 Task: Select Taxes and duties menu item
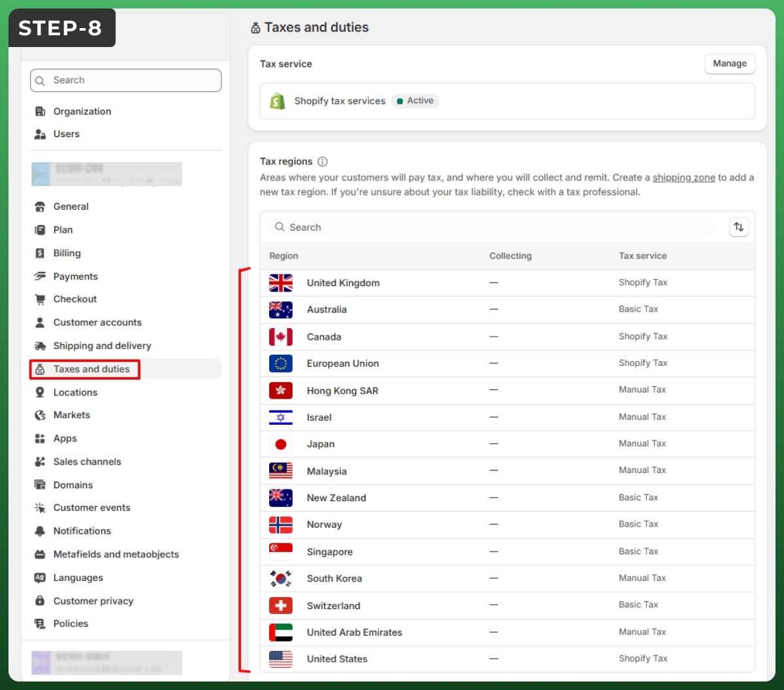coord(125,369)
